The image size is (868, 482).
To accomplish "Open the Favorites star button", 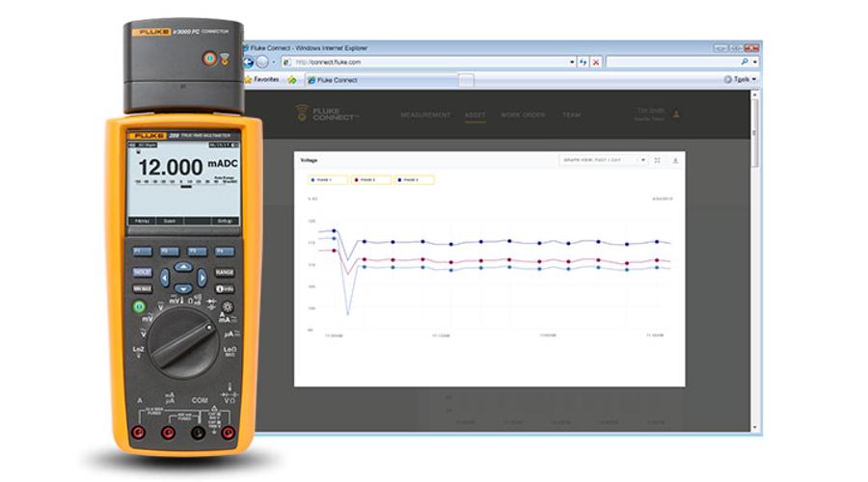I will [261, 80].
